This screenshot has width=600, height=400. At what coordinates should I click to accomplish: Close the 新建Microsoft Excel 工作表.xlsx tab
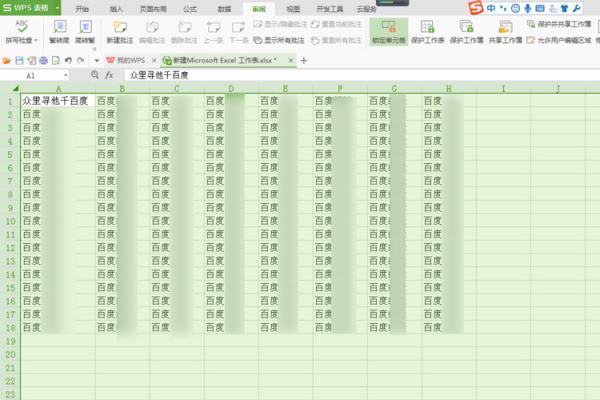291,60
